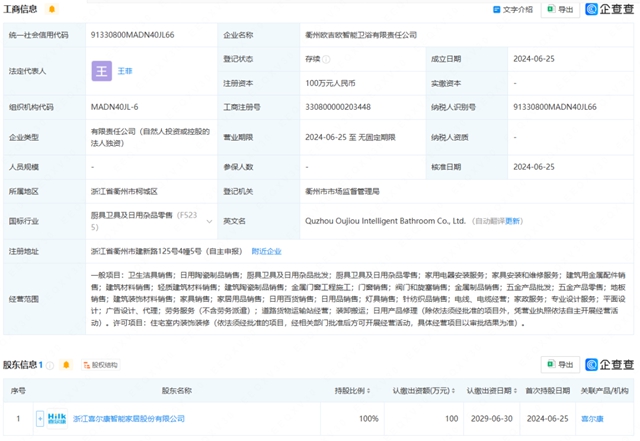Click company name 衢州欧吉欧智能卫浴有限责任公司
The height and width of the screenshot is (441, 640).
tap(361, 35)
